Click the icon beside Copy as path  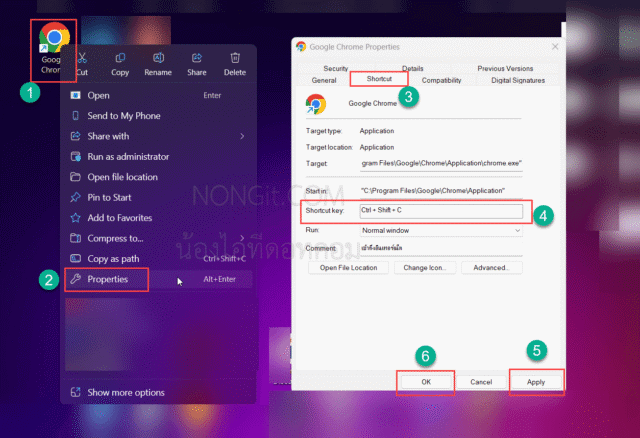click(76, 258)
